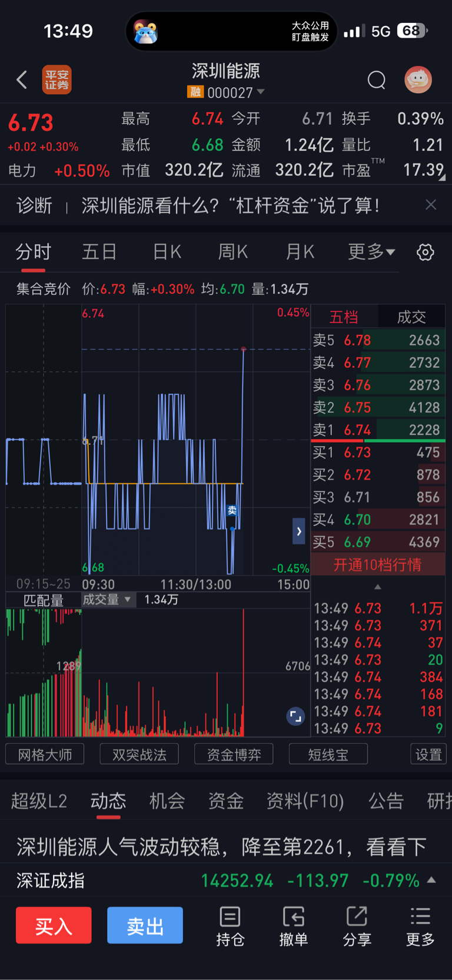
Task: Switch to 超级L2 tab
Action: click(x=39, y=801)
